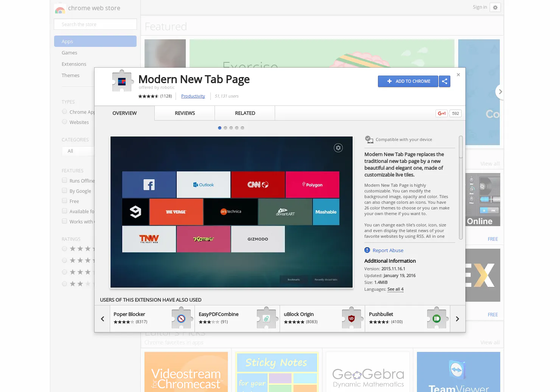Open the Productivity category link

pos(193,96)
